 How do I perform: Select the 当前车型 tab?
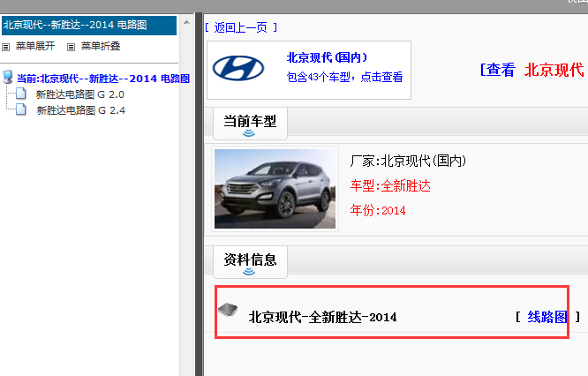(x=250, y=124)
